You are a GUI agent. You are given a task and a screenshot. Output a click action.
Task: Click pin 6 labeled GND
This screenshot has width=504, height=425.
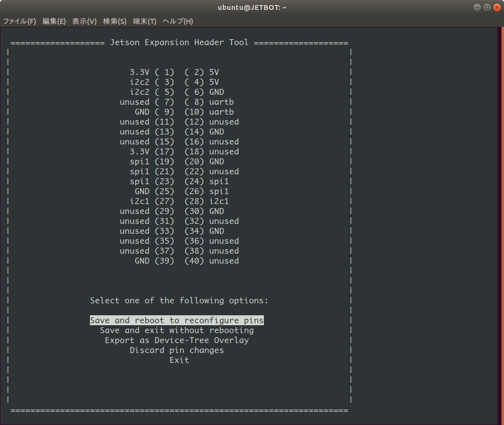tap(204, 92)
